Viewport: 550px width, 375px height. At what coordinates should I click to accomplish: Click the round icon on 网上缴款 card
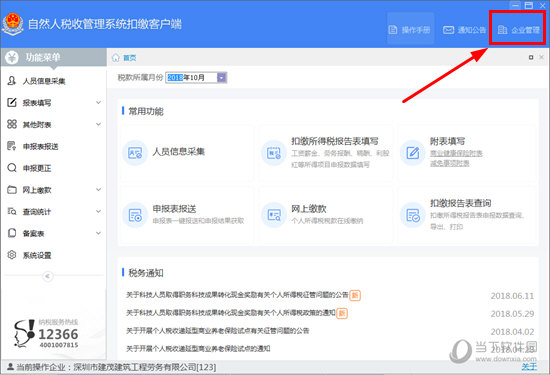(274, 215)
